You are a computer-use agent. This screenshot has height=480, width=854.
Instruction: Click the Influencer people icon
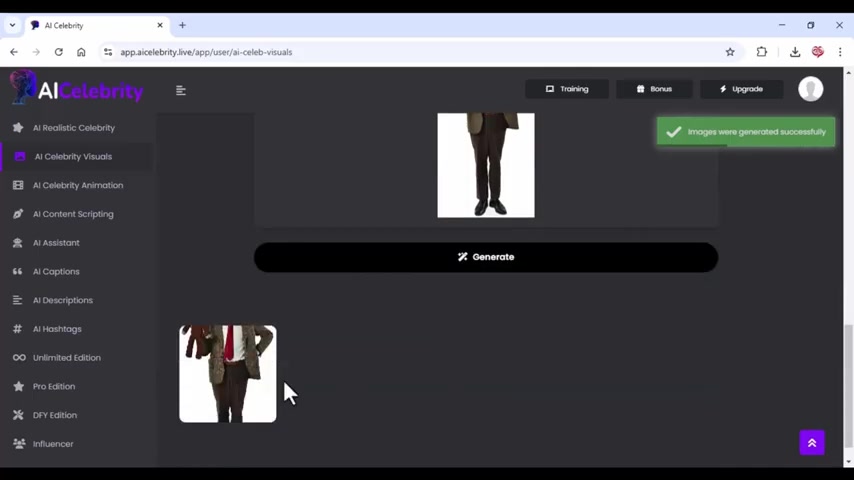tap(19, 443)
